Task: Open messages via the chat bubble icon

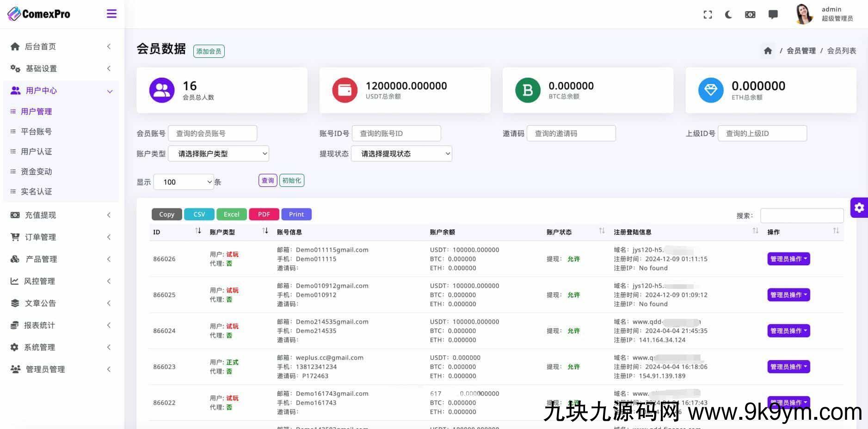Action: 773,15
